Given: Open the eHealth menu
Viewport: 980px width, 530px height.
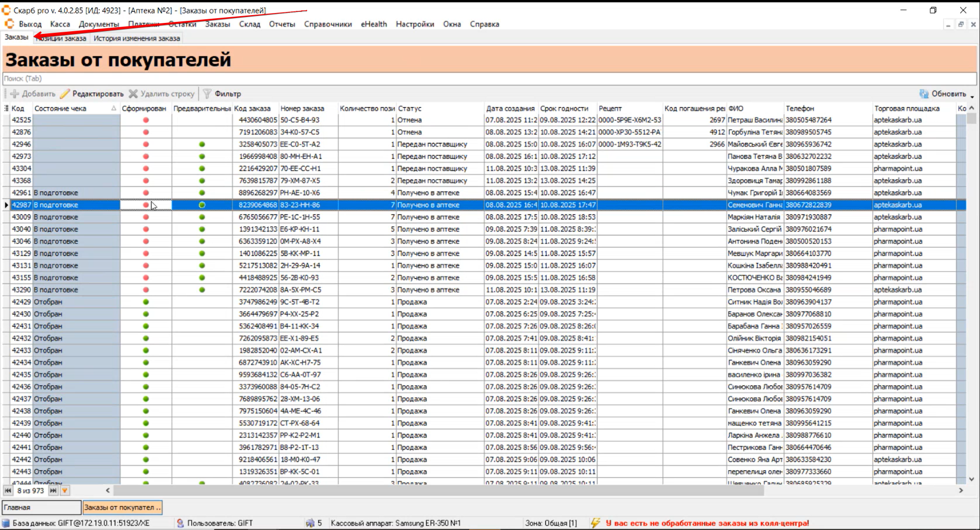Looking at the screenshot, I should pos(373,24).
